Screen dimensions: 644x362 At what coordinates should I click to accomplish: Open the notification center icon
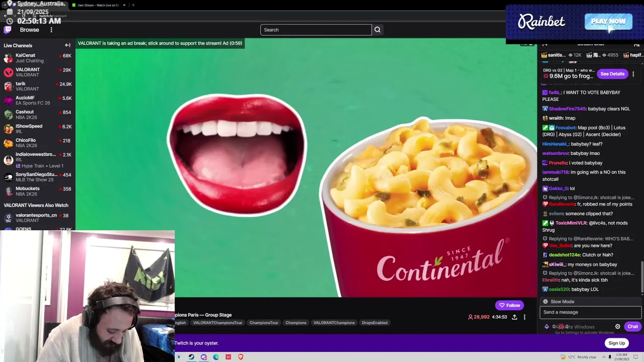(636, 357)
